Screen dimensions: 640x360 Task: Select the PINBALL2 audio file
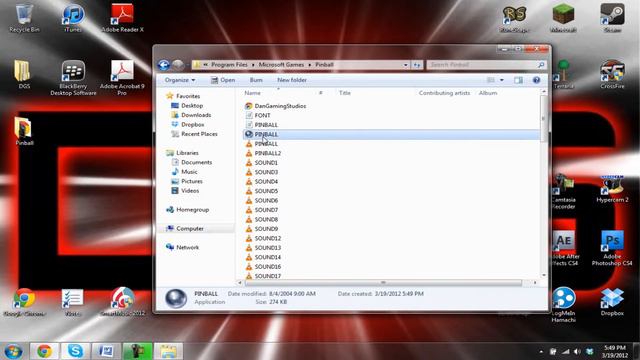[268, 153]
